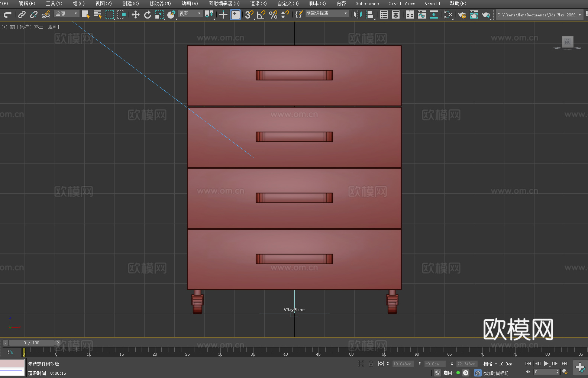The height and width of the screenshot is (378, 588).
Task: Open Render Setup teapot-gear icon
Action: tap(462, 14)
